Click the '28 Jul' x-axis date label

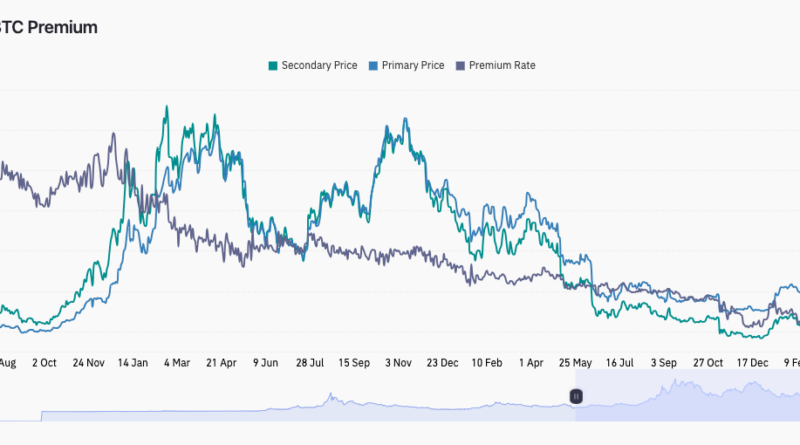pyautogui.click(x=309, y=363)
